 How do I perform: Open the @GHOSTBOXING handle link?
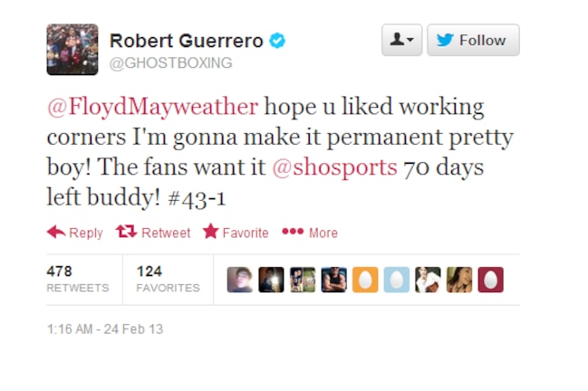click(170, 63)
